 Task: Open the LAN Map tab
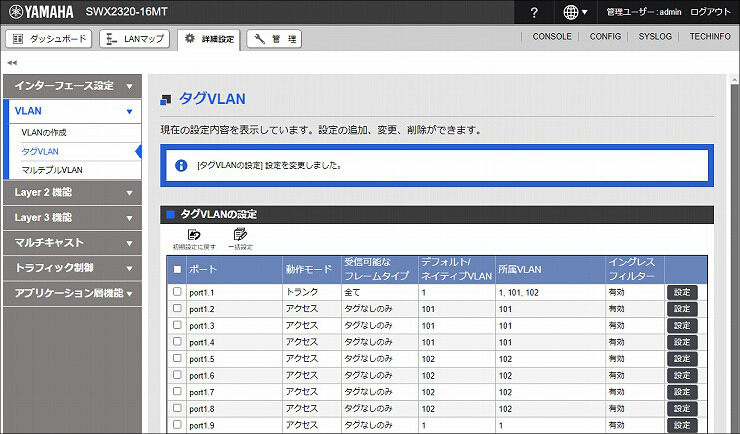(135, 39)
